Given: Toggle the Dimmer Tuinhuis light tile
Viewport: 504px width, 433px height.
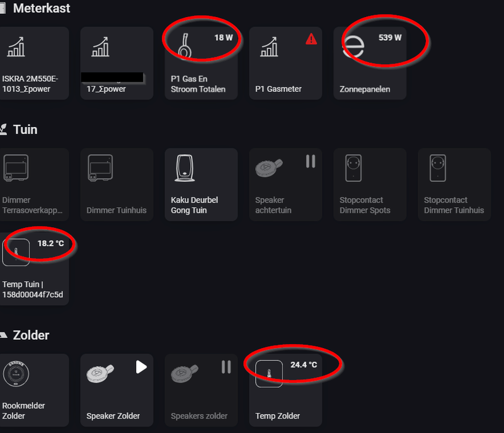Looking at the screenshot, I should coord(117,184).
